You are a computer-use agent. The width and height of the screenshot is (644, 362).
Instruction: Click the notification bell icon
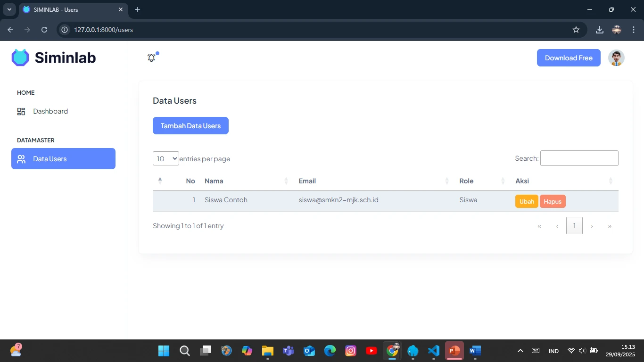(151, 58)
